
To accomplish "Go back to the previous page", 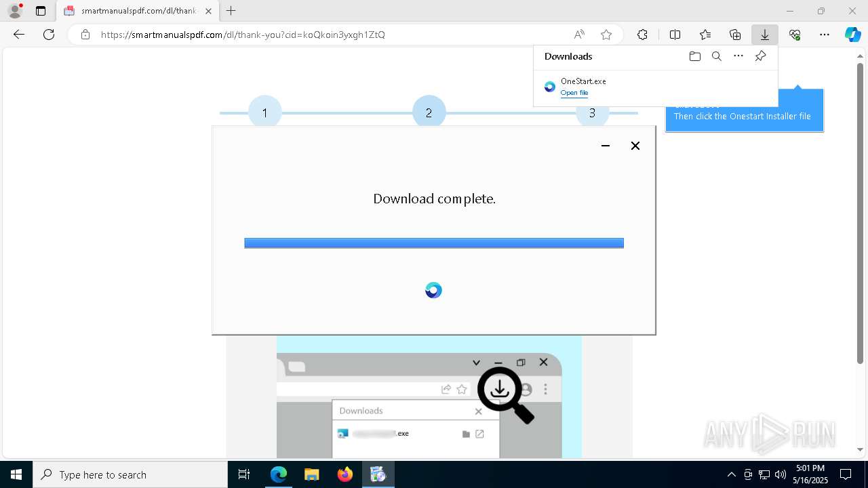I will point(19,35).
